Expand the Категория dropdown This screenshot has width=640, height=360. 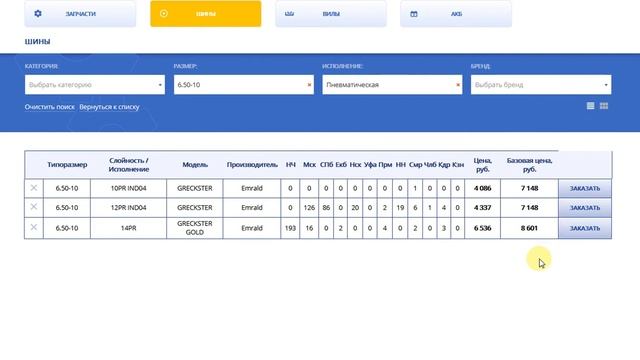pyautogui.click(x=95, y=84)
